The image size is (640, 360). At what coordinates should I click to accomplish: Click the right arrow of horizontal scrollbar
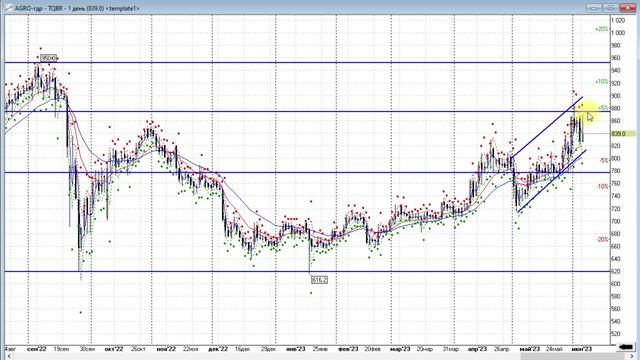click(x=632, y=356)
